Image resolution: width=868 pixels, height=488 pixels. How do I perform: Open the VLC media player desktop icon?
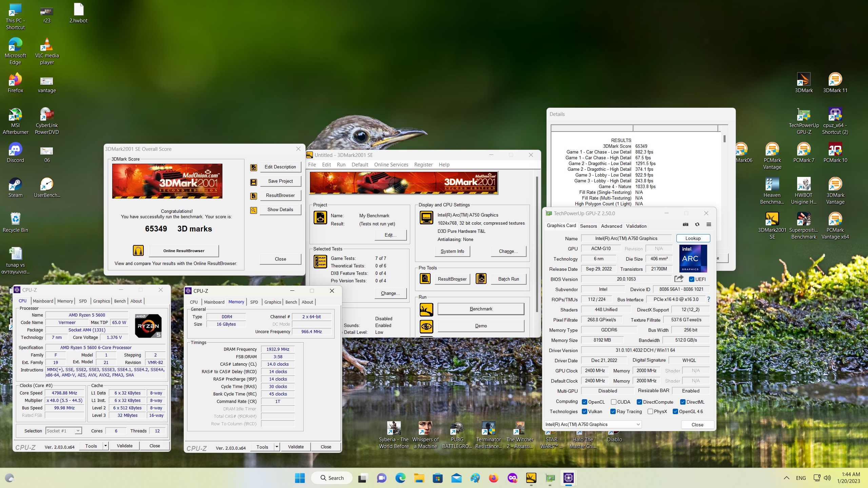coord(47,52)
